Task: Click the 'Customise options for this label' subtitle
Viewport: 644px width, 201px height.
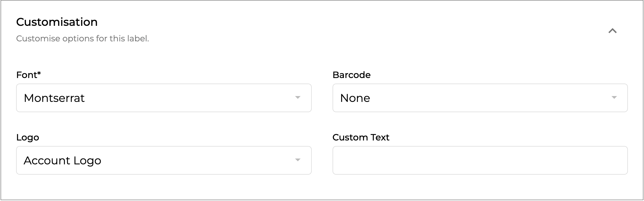Action: click(x=83, y=39)
